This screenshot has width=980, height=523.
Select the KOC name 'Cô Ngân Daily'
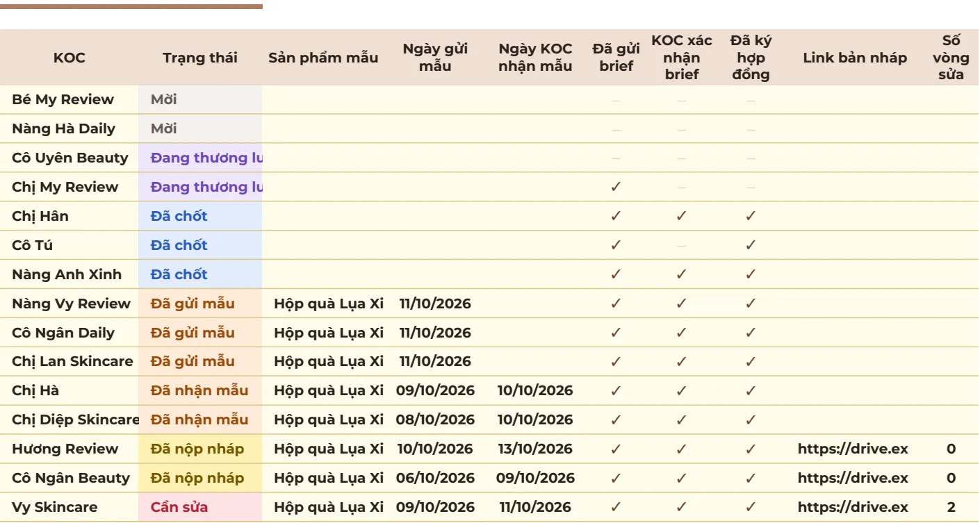[x=63, y=333]
